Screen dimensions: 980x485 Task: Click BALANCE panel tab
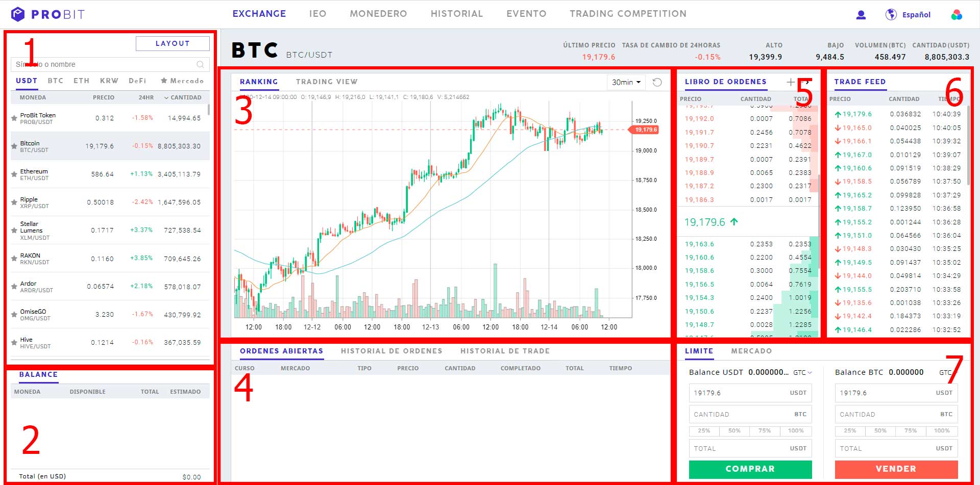click(38, 374)
